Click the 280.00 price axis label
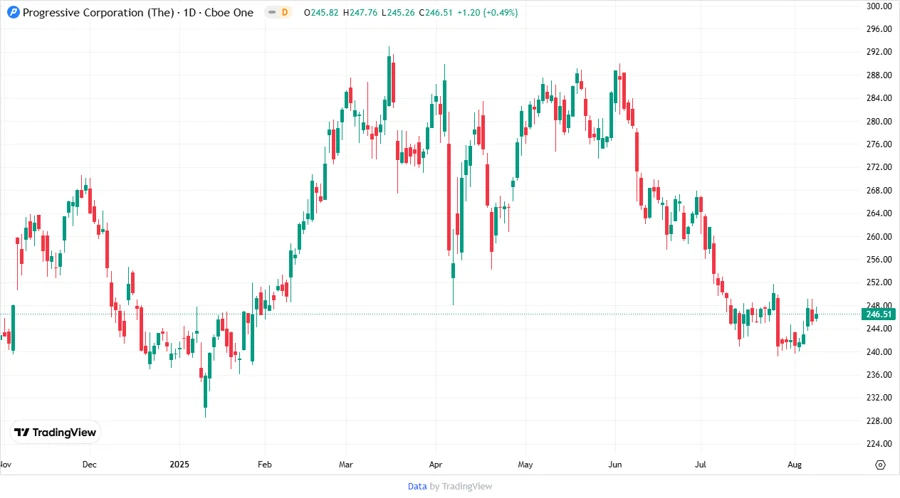Viewport: 900px width, 498px height. pyautogui.click(x=879, y=121)
